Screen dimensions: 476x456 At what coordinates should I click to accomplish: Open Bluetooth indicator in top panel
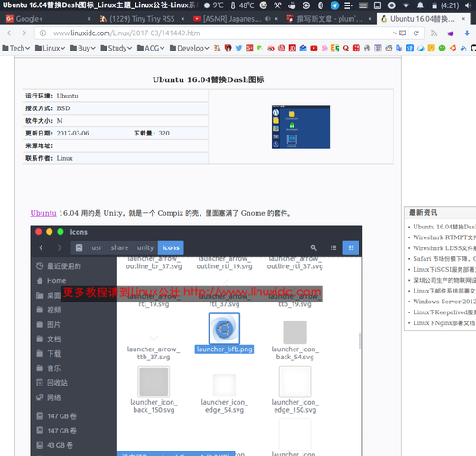click(x=321, y=5)
